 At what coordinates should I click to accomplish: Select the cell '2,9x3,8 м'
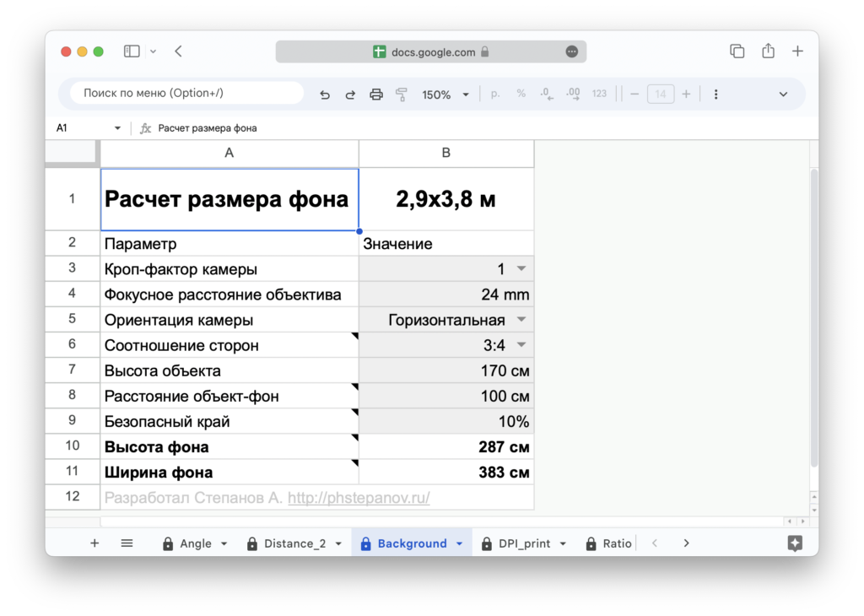pyautogui.click(x=446, y=199)
